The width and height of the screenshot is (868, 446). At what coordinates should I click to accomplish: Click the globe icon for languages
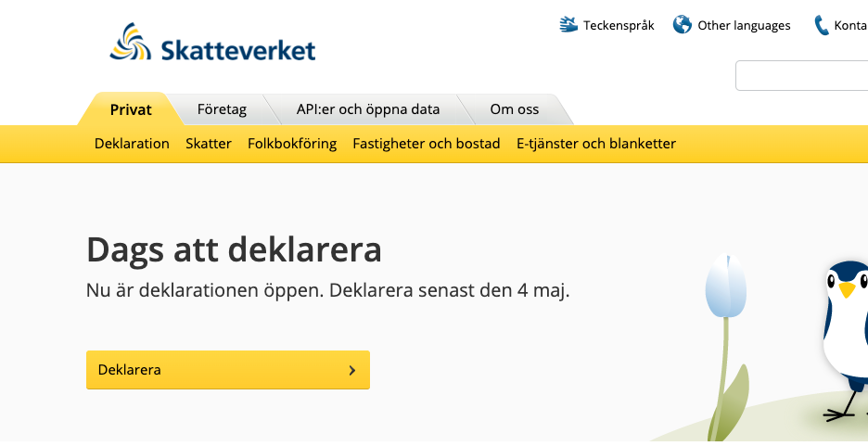pyautogui.click(x=683, y=24)
